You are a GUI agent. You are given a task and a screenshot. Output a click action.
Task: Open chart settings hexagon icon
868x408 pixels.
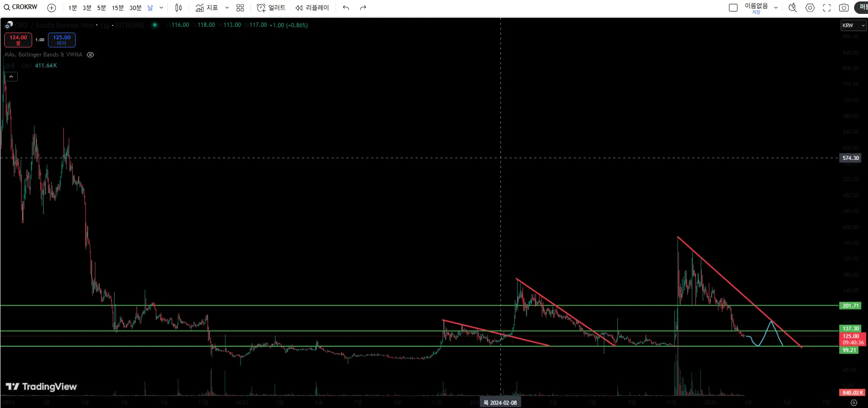pos(810,8)
